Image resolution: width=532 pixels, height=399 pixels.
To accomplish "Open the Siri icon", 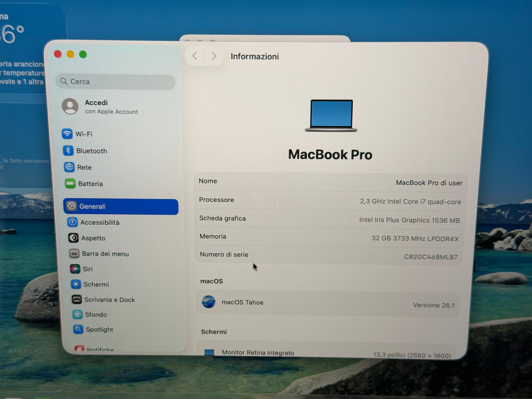I will (75, 269).
